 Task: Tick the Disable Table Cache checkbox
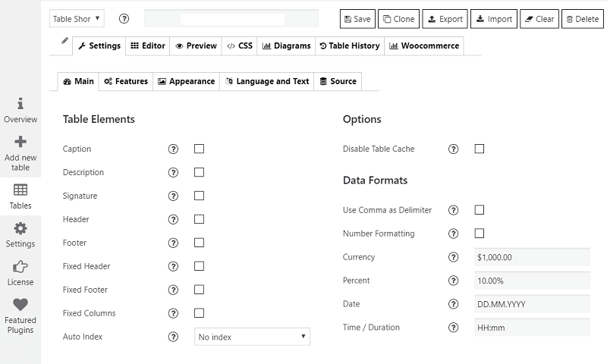479,149
